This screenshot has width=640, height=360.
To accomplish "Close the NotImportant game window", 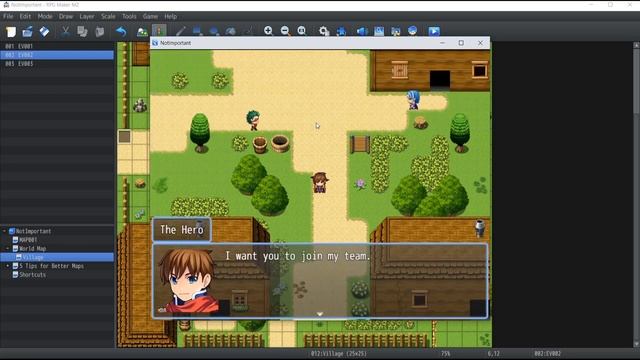I will [x=480, y=43].
